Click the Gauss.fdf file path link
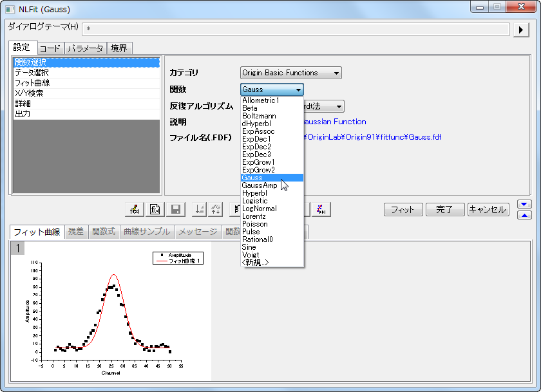The height and width of the screenshot is (392, 541). point(373,137)
